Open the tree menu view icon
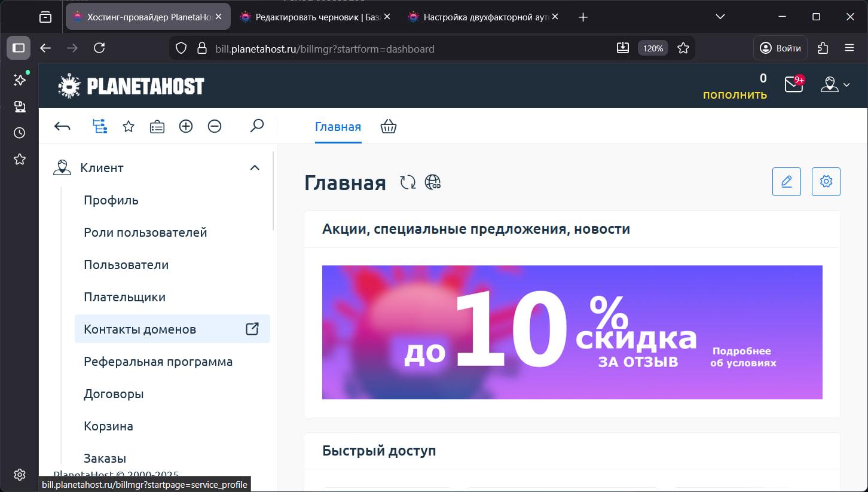 pyautogui.click(x=100, y=126)
